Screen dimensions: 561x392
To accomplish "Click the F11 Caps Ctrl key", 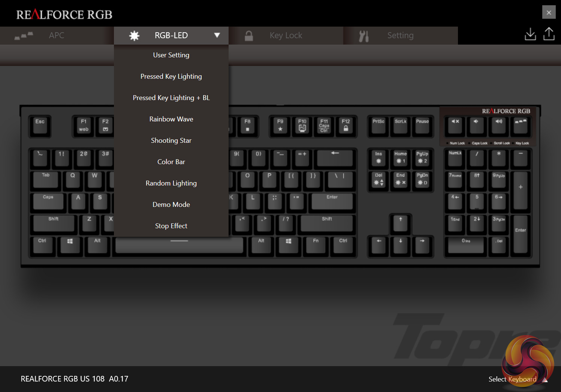I will point(324,126).
